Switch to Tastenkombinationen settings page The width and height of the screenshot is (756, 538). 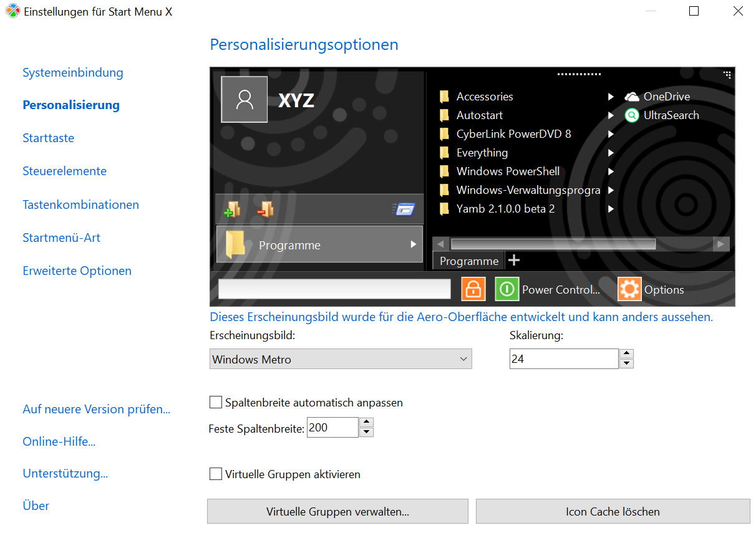pyautogui.click(x=80, y=204)
